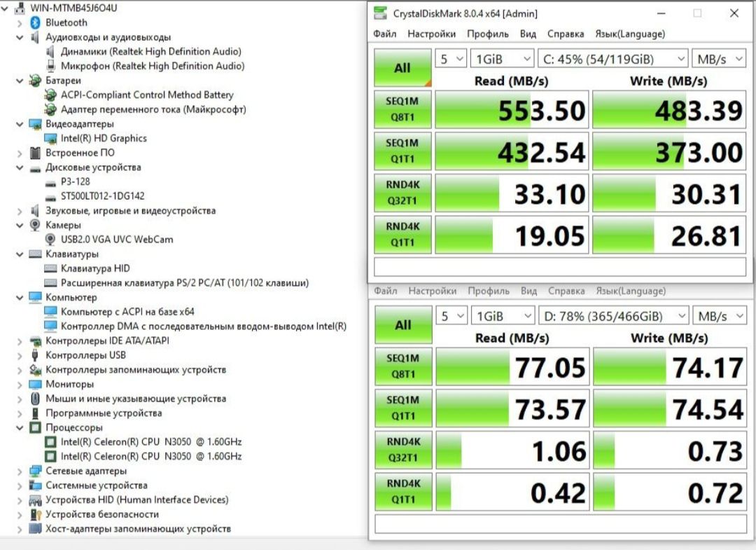Screen dimensions: 756x550
Task: Click the disk drive icon beside Дисковые устройства
Action: point(35,168)
